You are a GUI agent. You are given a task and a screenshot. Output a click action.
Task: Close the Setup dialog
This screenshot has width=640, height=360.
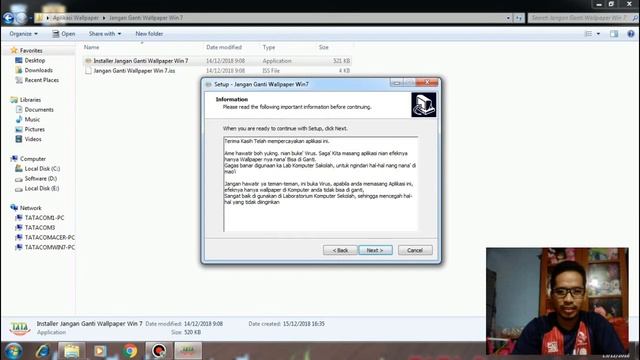[427, 82]
